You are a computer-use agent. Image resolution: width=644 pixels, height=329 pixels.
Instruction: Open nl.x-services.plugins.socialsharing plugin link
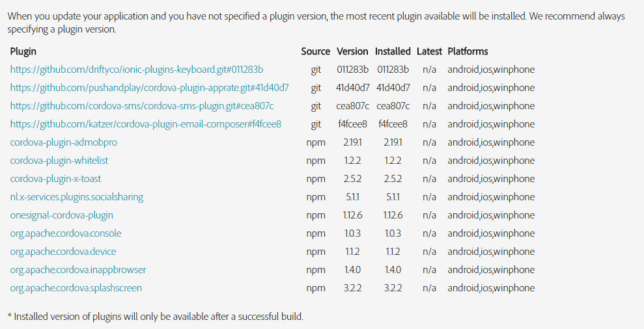click(x=77, y=197)
